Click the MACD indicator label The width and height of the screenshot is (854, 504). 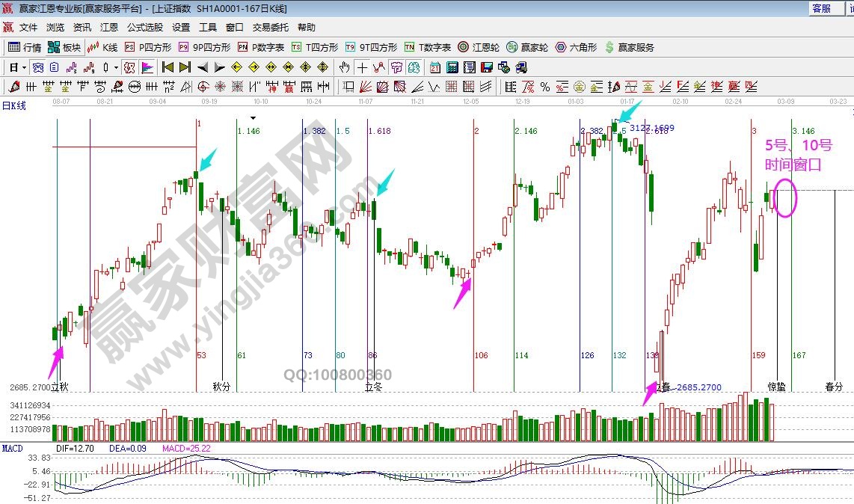coord(12,449)
